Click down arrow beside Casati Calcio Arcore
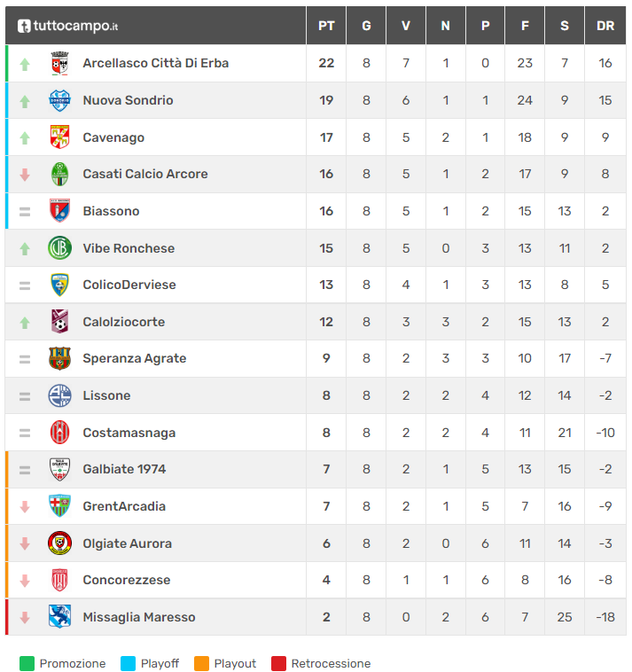 click(25, 175)
